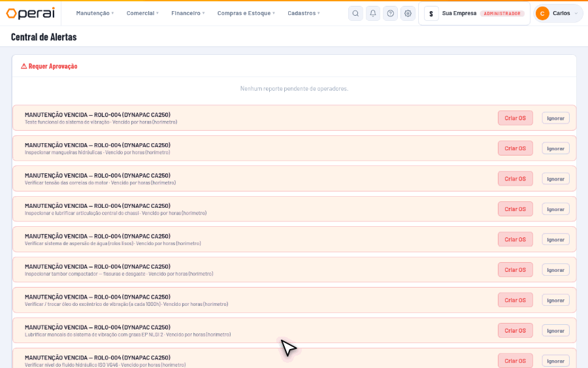
Task: Criar OS for teste funcional do sistema de vibração
Action: (515, 118)
